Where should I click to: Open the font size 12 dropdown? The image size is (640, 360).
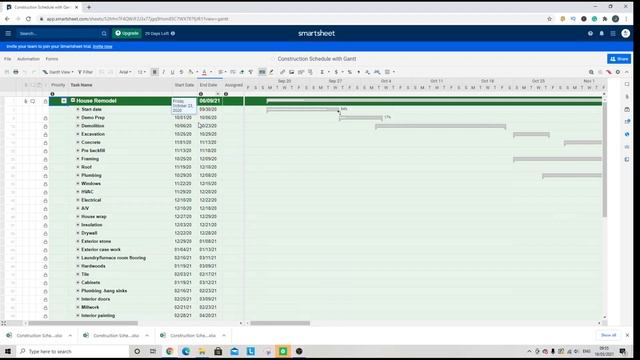(x=141, y=72)
